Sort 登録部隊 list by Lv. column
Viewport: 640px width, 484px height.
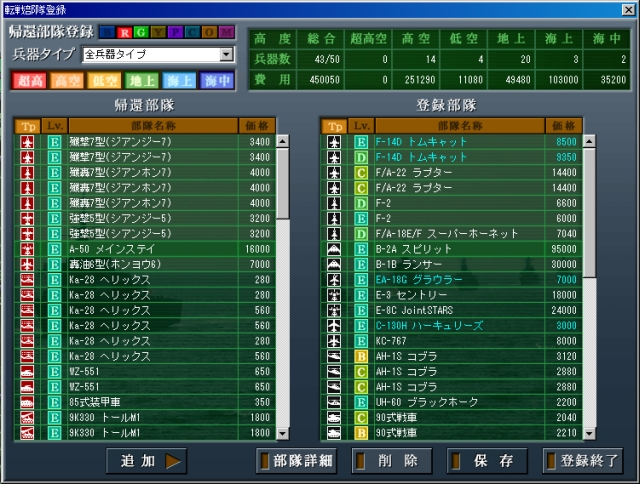(x=361, y=126)
